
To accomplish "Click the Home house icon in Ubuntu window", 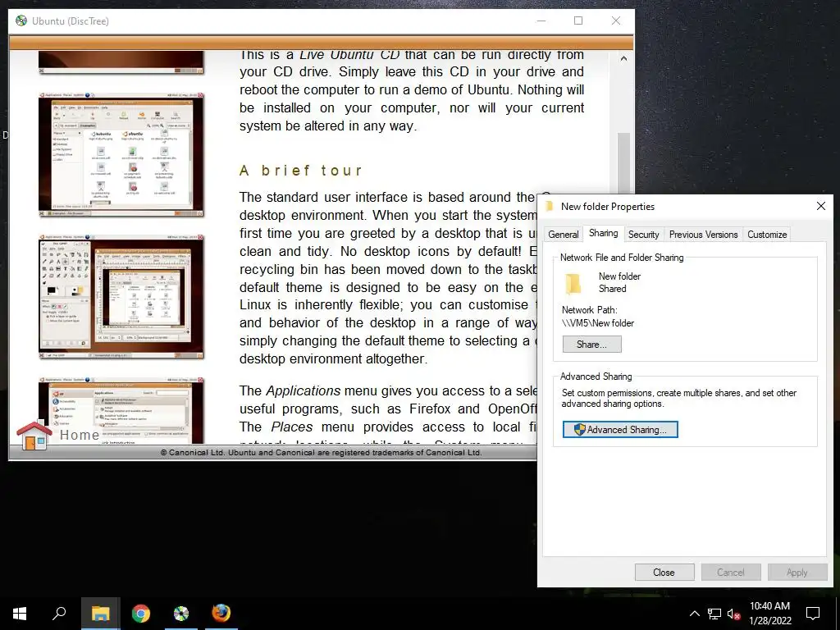I will coord(34,435).
